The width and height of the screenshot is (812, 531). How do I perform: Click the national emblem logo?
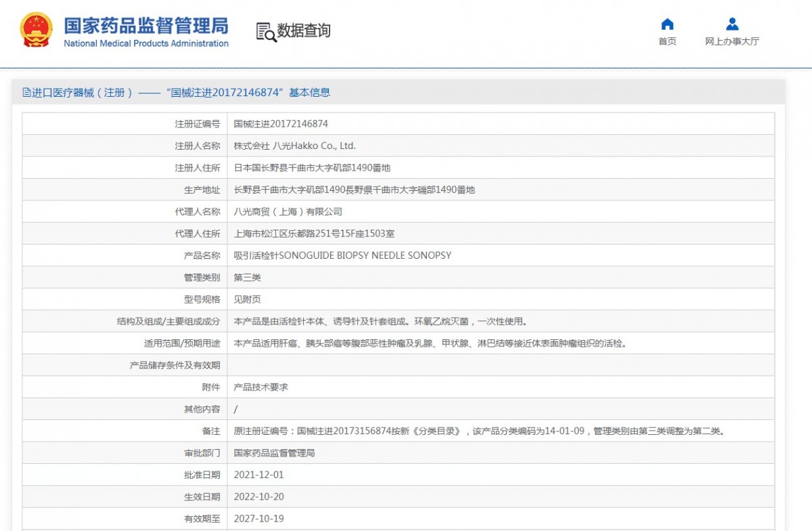(36, 30)
